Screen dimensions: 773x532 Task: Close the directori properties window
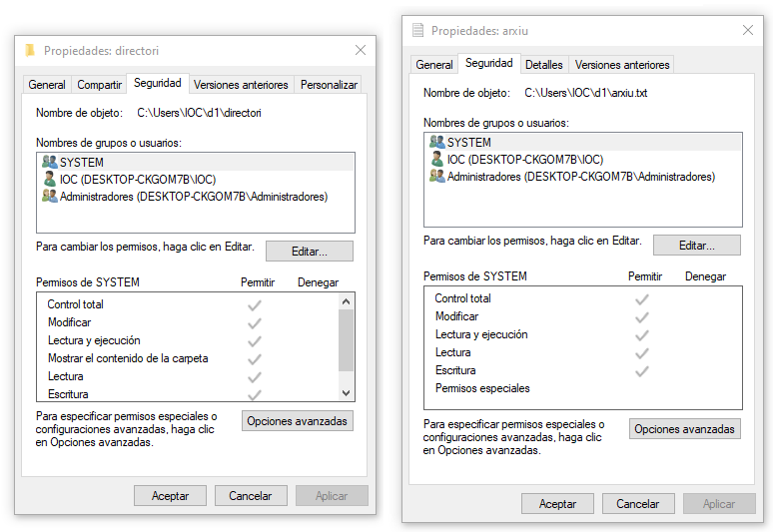pyautogui.click(x=361, y=50)
